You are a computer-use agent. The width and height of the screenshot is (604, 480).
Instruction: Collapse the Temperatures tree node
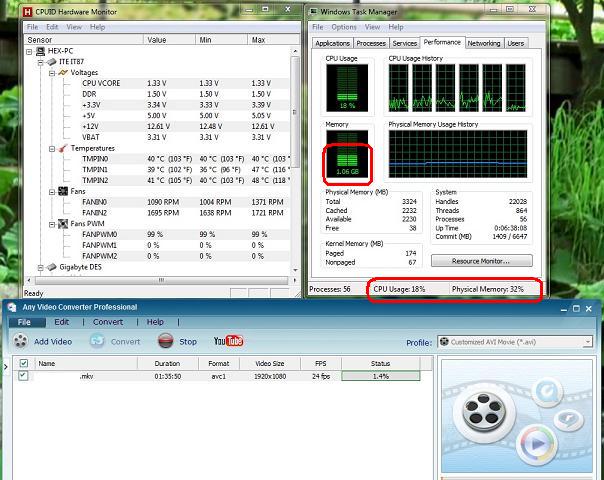(52, 149)
